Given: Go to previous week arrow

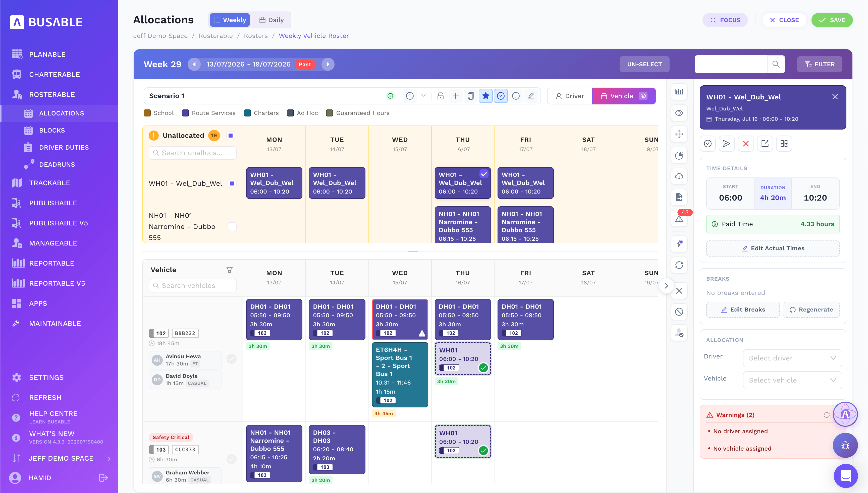Looking at the screenshot, I should [194, 64].
